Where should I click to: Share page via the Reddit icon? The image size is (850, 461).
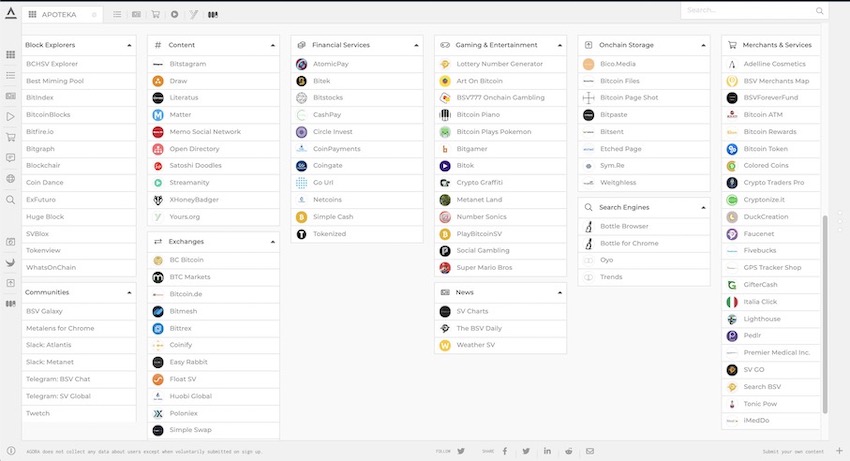point(569,451)
